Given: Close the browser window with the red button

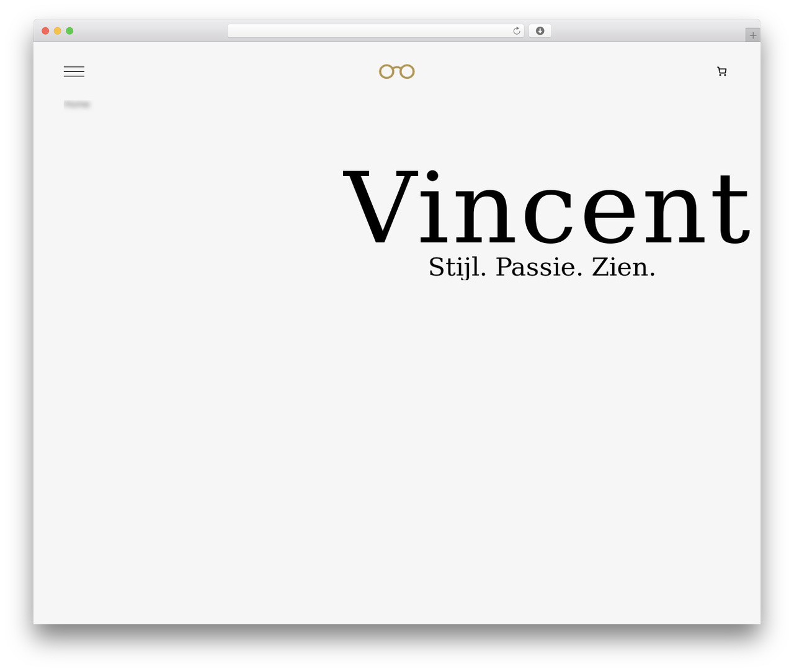Looking at the screenshot, I should coord(45,31).
